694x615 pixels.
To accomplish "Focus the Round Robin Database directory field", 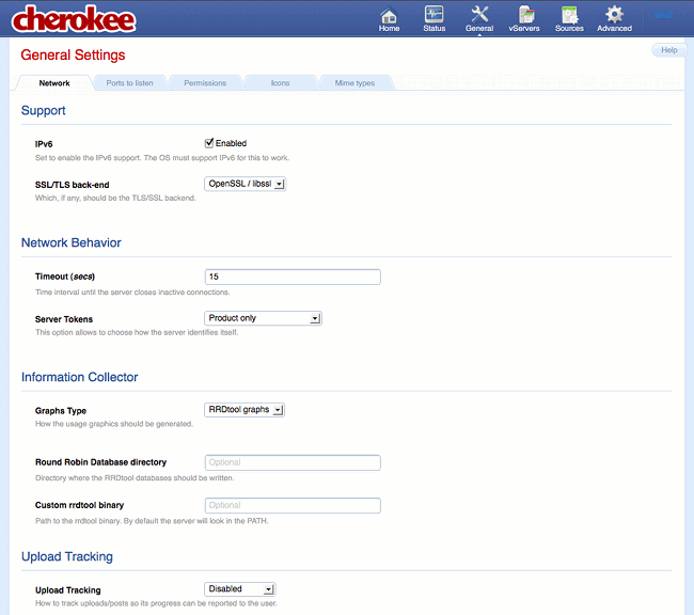I will [292, 463].
